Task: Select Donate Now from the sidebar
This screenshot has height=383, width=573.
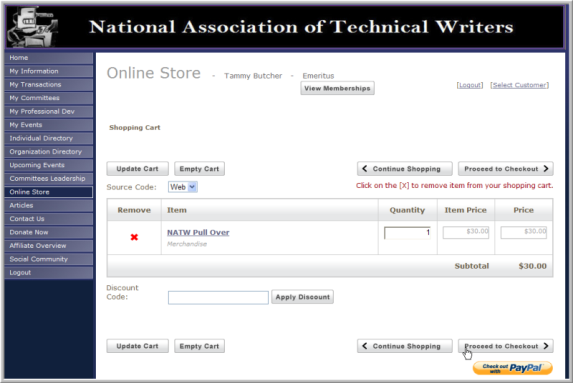Action: click(x=49, y=232)
